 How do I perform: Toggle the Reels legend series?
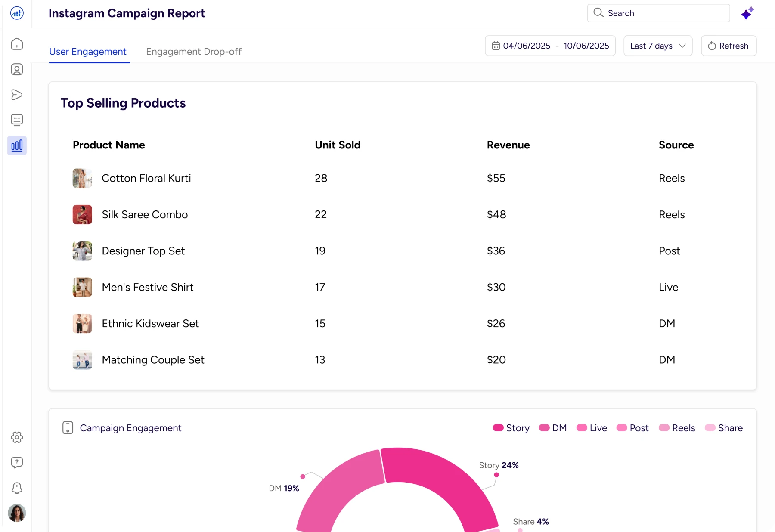point(677,428)
